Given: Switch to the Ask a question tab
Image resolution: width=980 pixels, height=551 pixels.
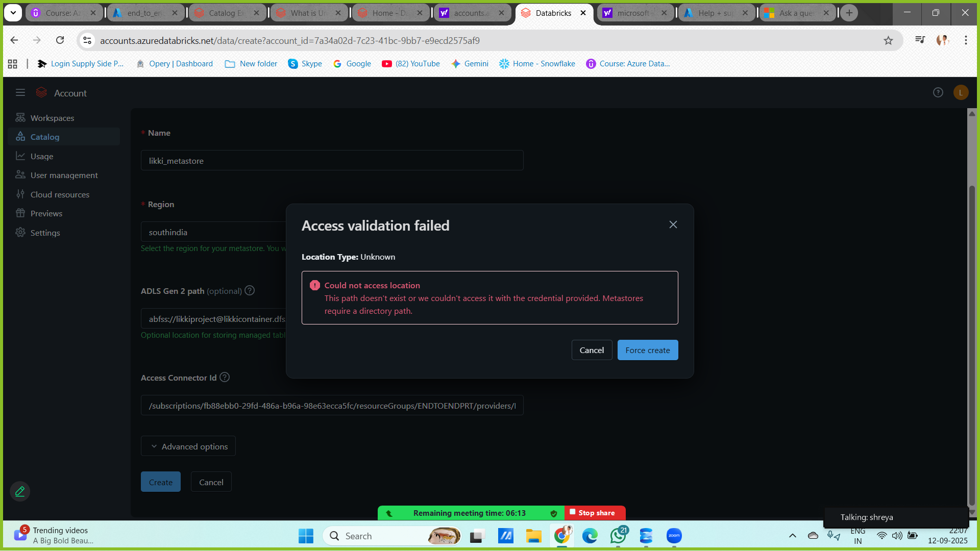Looking at the screenshot, I should point(797,13).
